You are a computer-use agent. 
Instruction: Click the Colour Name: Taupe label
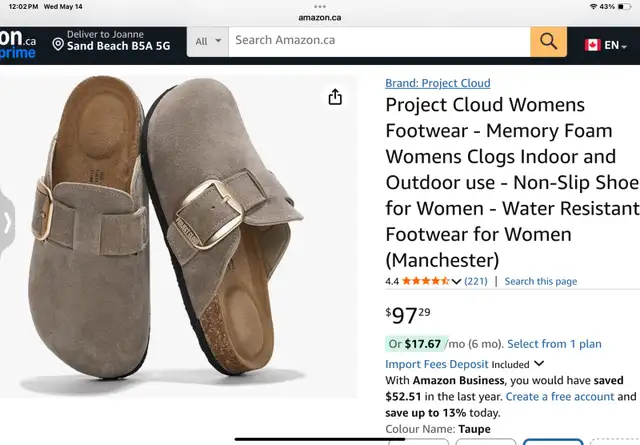click(x=438, y=429)
